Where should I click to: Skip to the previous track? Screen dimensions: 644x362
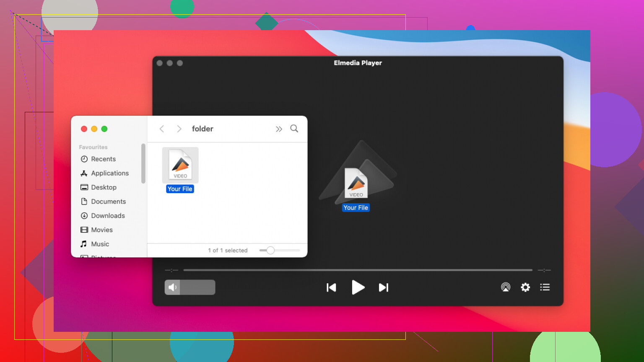pyautogui.click(x=331, y=287)
